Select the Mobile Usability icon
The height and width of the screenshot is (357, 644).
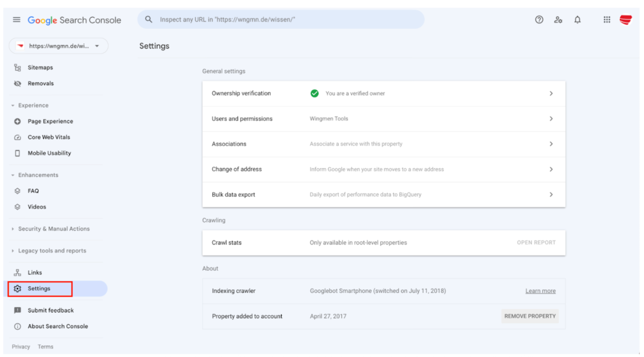(x=17, y=153)
